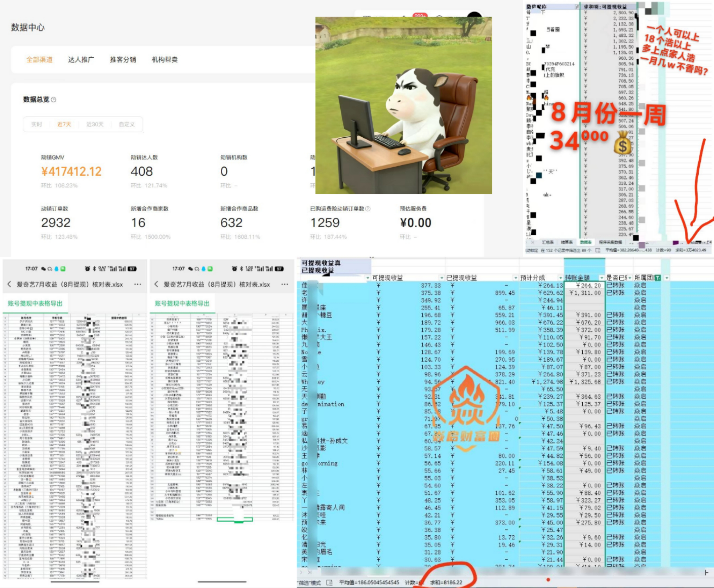The width and height of the screenshot is (714, 588).
Task: Click the green active filter button on 所属团队
Action: coord(657,278)
